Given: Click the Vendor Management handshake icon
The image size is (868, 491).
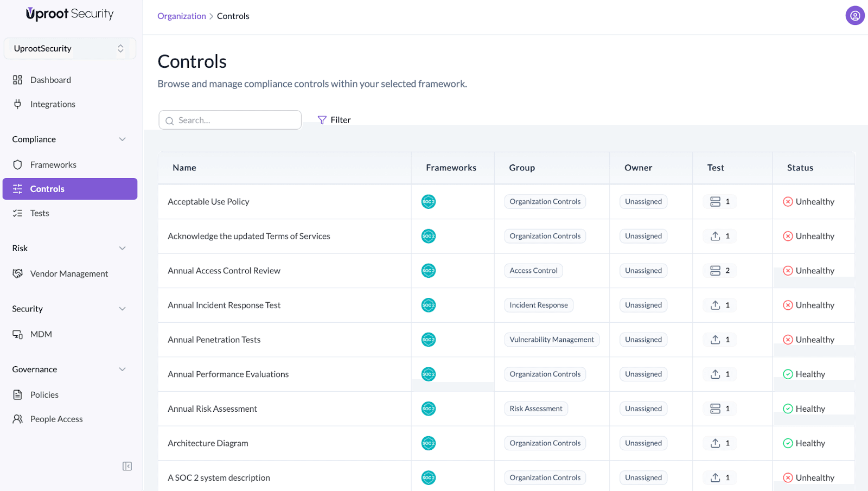Looking at the screenshot, I should click(17, 274).
